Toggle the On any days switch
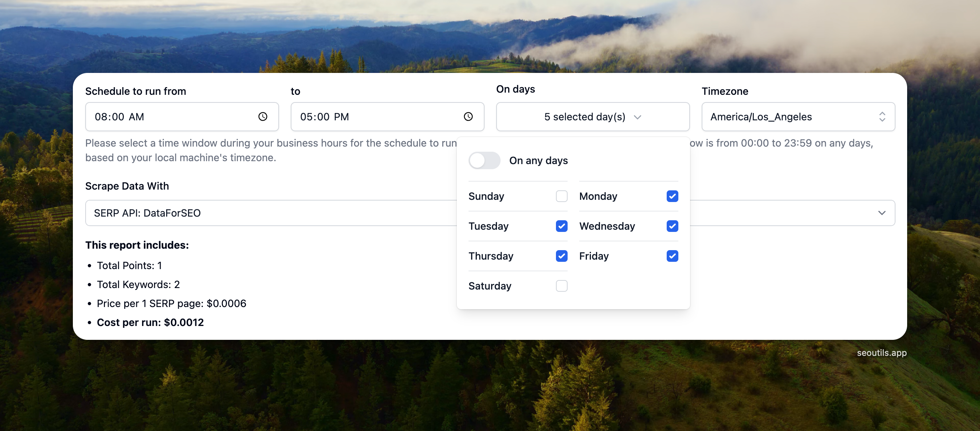Image resolution: width=980 pixels, height=431 pixels. (484, 160)
